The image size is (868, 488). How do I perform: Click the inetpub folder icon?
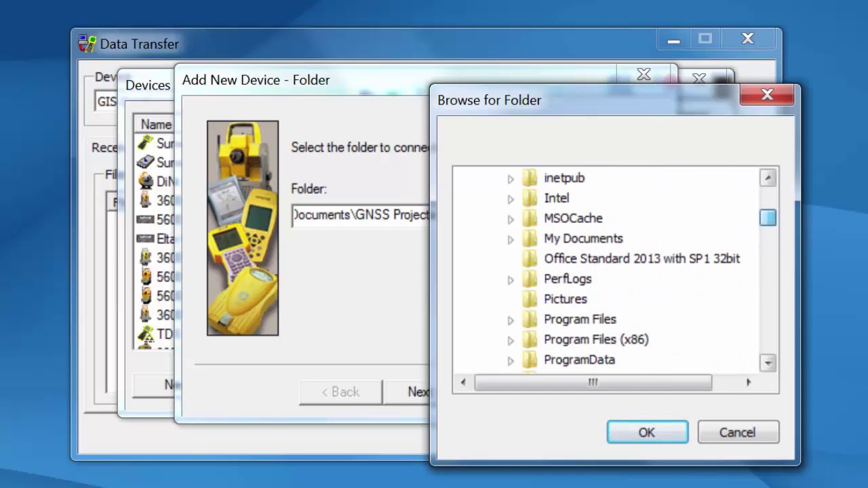pyautogui.click(x=530, y=178)
